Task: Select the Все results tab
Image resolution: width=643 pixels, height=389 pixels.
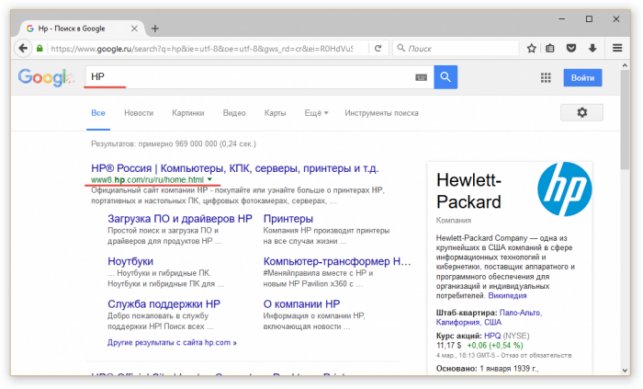Action: [x=98, y=113]
